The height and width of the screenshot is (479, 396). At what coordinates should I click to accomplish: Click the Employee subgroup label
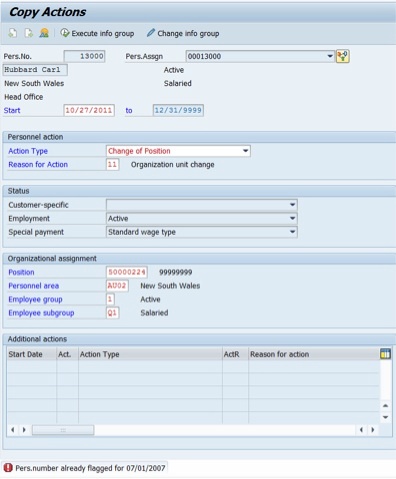[41, 313]
